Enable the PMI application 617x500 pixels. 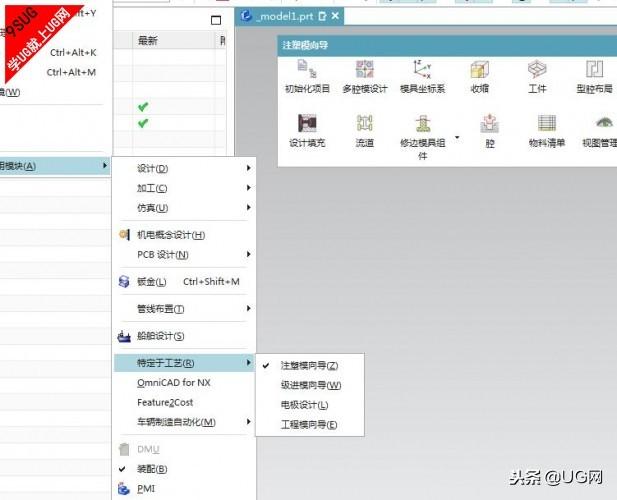[184, 489]
